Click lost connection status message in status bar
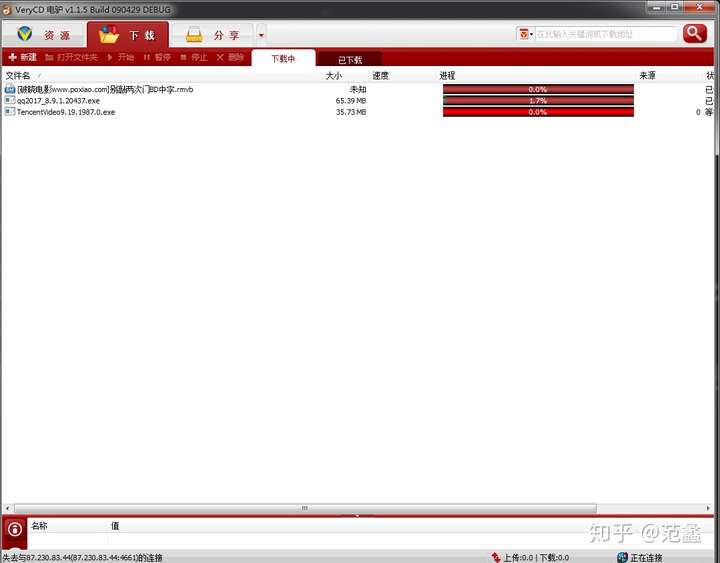Image resolution: width=720 pixels, height=563 pixels. coord(83,557)
